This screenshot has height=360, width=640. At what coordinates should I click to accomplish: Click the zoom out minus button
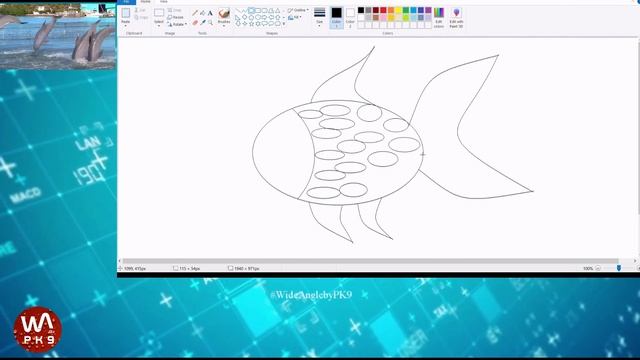[x=598, y=268]
